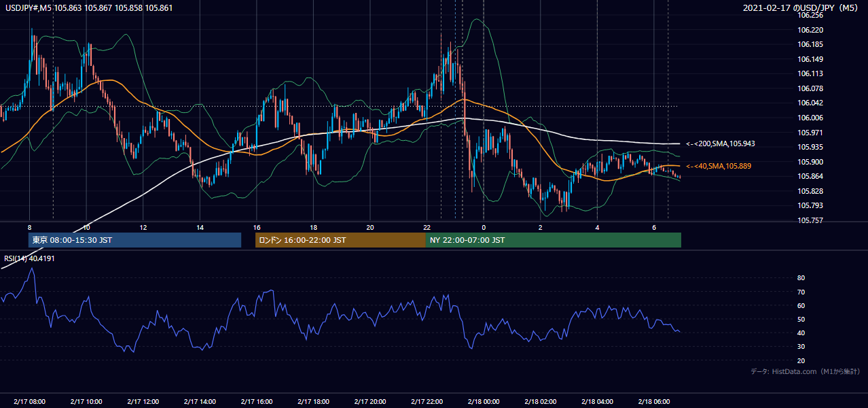Click the 105.757 price axis label
The height and width of the screenshot is (408, 868).
point(810,220)
